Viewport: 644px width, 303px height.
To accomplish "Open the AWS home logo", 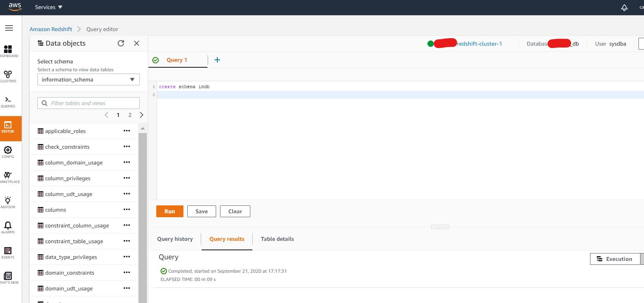I will (15, 7).
